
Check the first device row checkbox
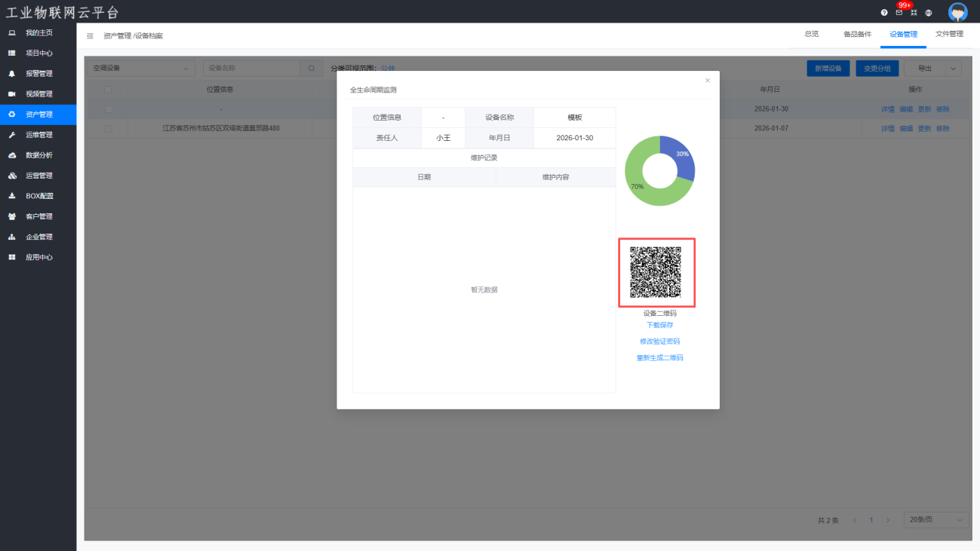[109, 109]
